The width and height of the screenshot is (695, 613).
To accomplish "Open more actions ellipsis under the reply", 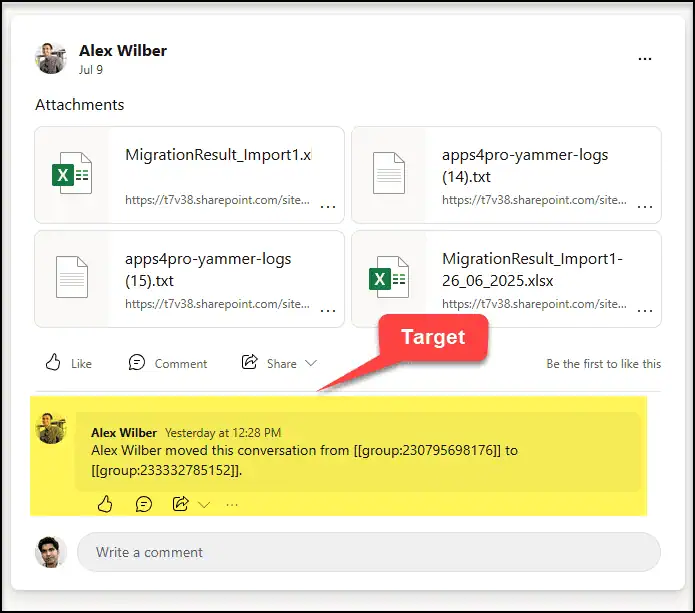I will coord(232,505).
